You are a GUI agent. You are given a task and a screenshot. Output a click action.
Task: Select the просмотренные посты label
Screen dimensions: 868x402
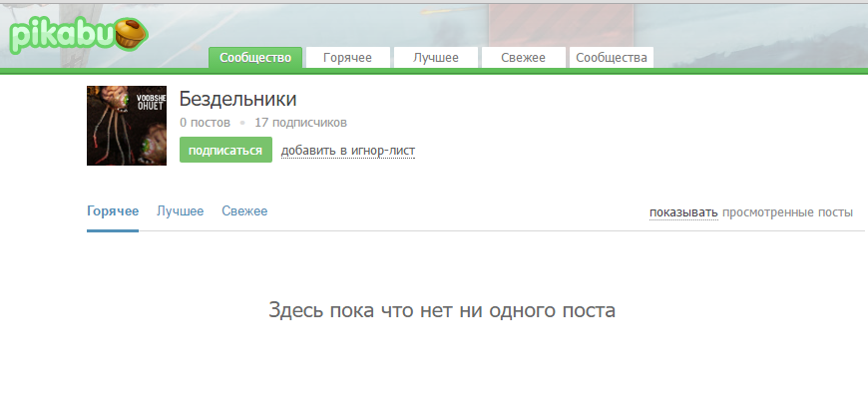click(x=788, y=212)
